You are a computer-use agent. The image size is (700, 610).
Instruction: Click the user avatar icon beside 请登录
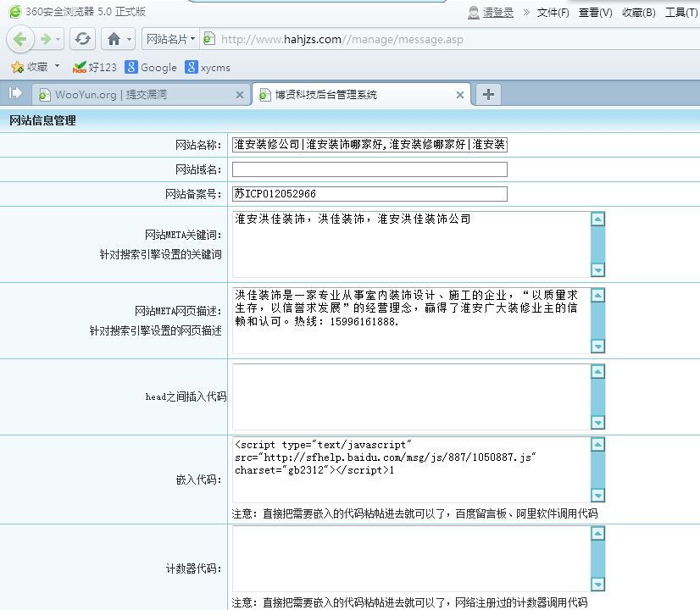point(473,13)
